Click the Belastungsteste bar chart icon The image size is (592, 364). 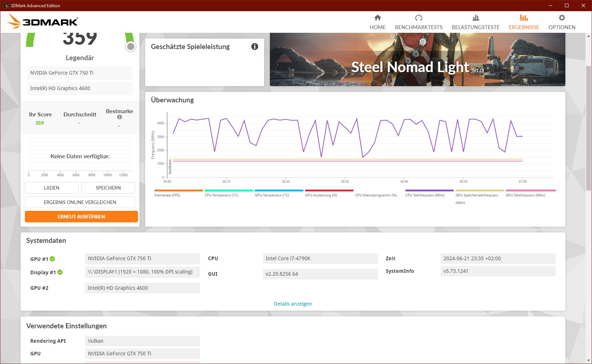tap(476, 18)
